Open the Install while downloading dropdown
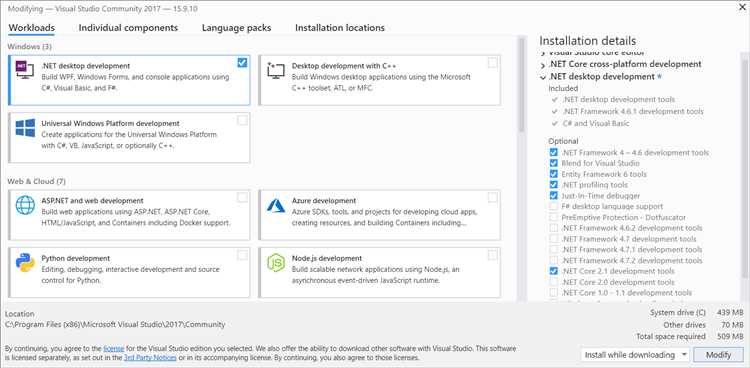 [x=635, y=355]
